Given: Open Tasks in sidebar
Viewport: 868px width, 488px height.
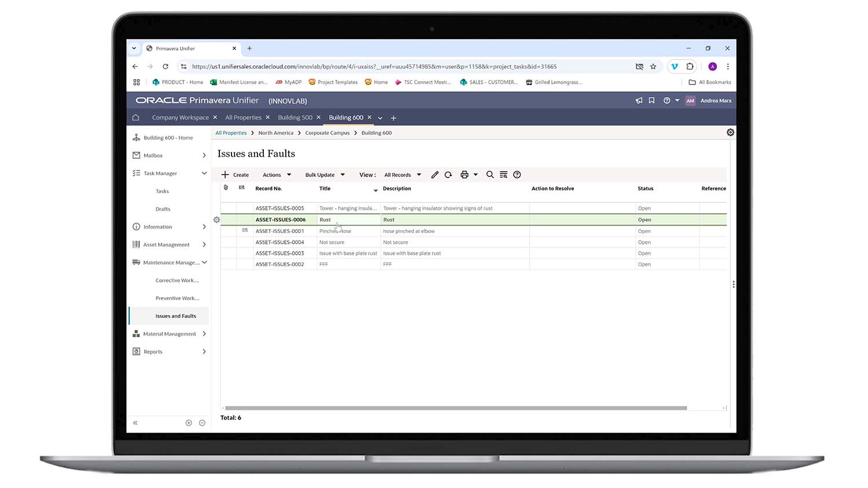Looking at the screenshot, I should [x=162, y=191].
